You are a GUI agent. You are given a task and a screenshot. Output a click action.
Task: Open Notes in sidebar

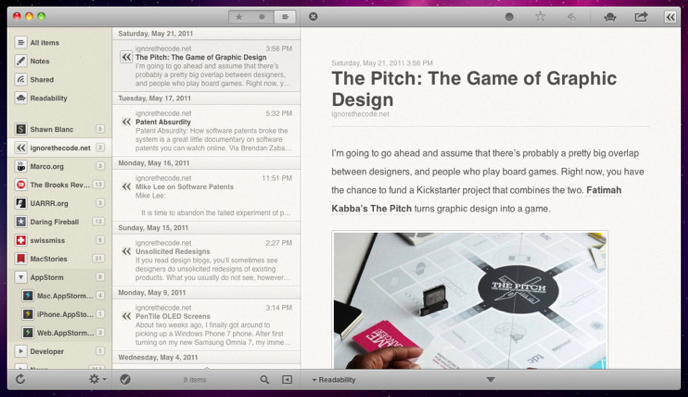click(x=59, y=61)
